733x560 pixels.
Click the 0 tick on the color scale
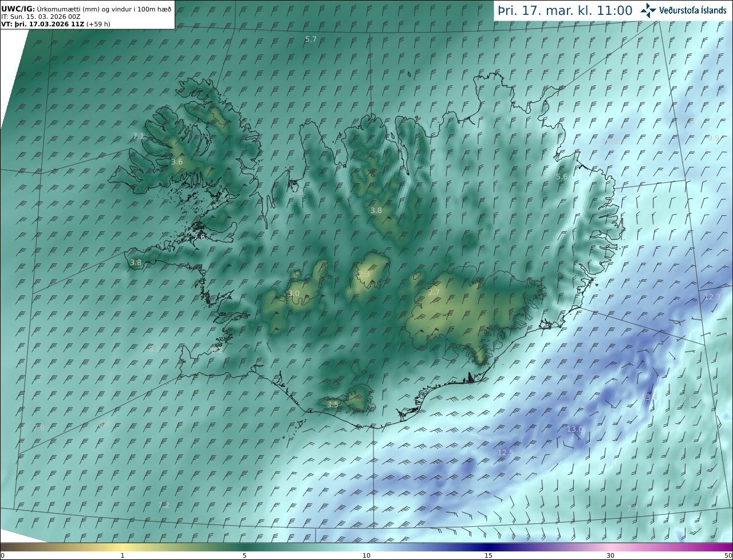[x=2, y=555]
